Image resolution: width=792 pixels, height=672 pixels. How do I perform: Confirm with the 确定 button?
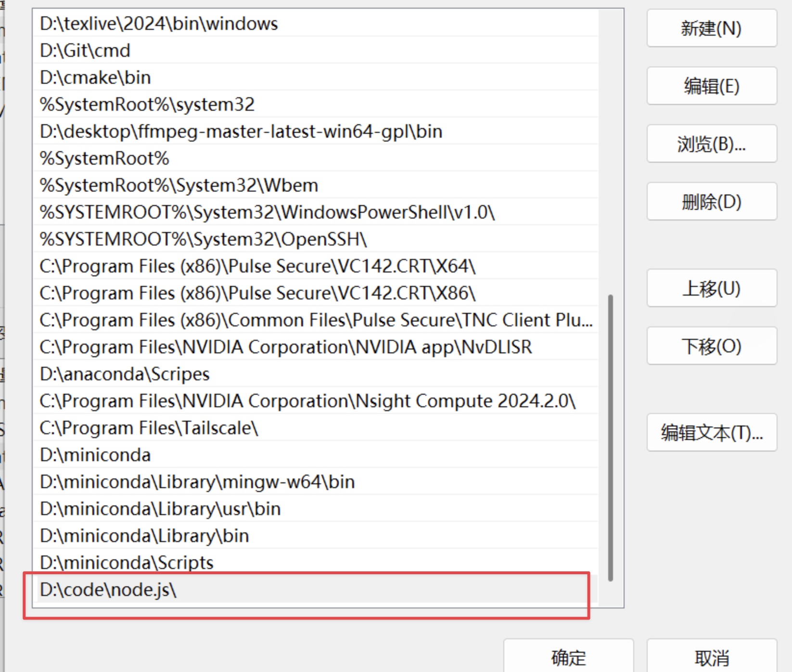tap(568, 658)
